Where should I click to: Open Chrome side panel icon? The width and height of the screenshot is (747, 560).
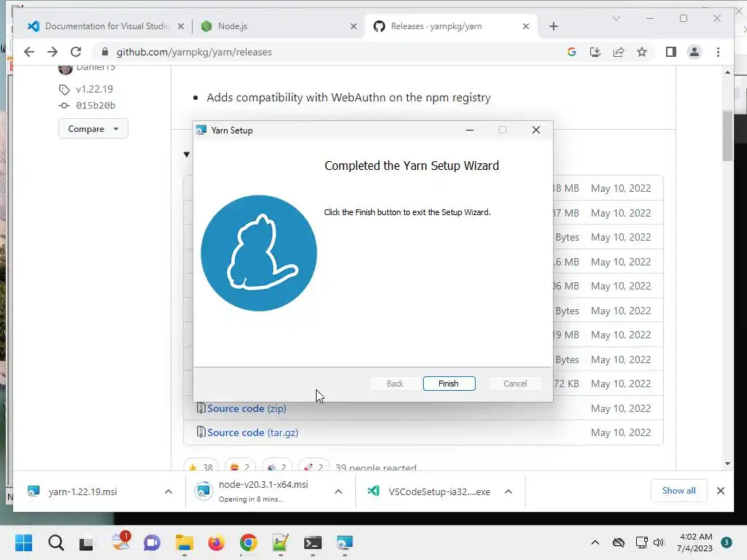coord(671,52)
